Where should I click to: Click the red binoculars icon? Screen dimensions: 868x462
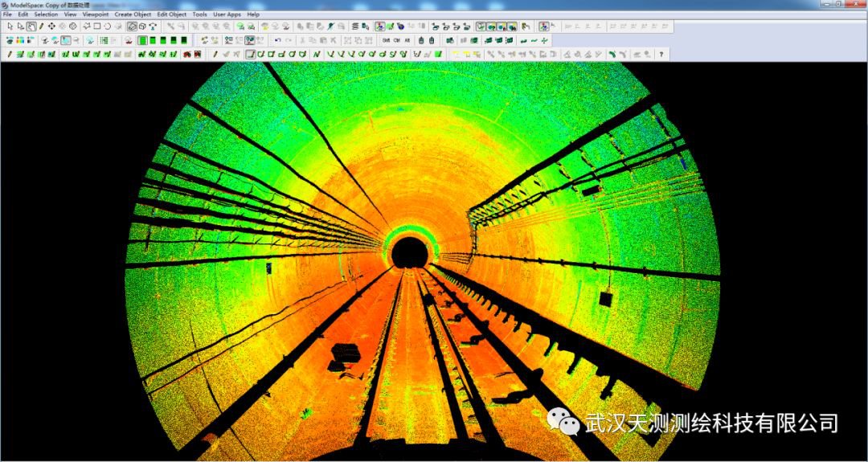(x=186, y=55)
